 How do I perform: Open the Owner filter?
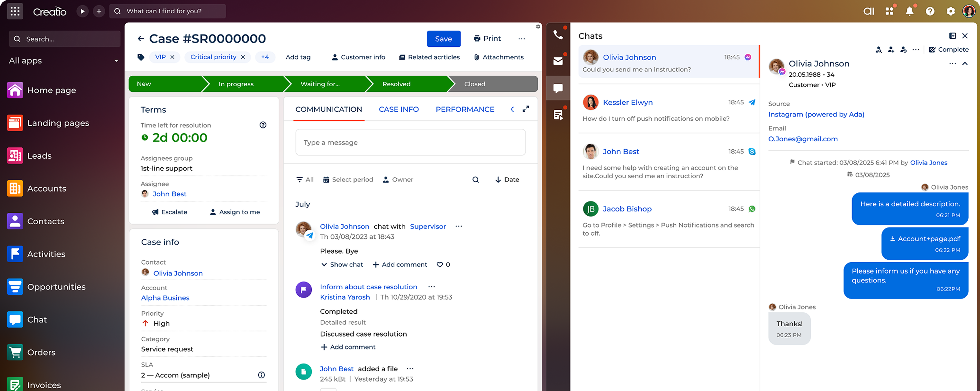click(x=398, y=179)
